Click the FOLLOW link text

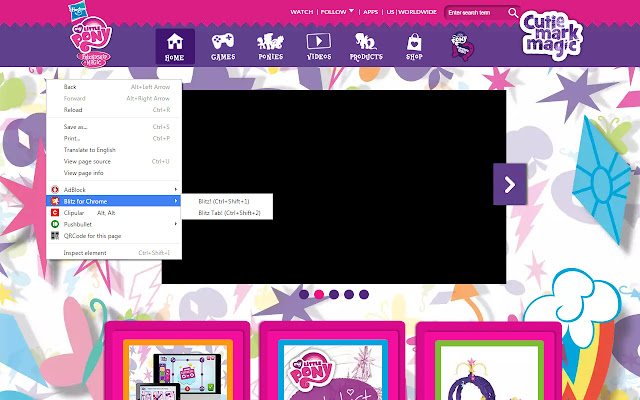coord(333,12)
